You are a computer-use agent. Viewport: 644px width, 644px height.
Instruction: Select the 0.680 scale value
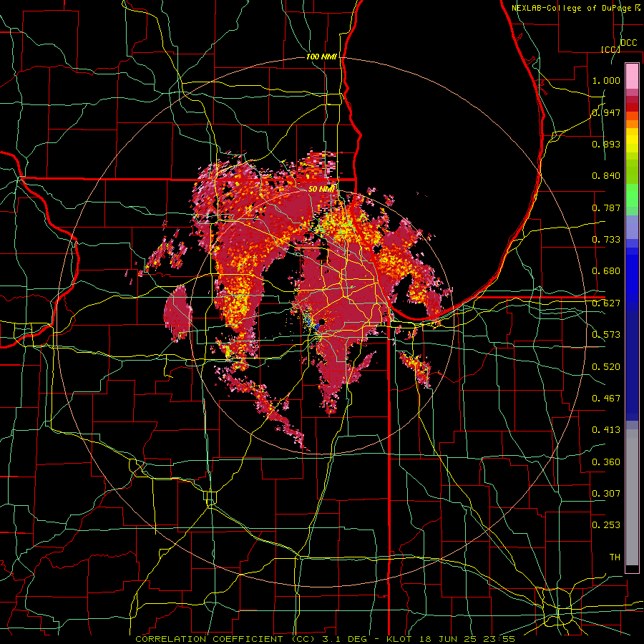pyautogui.click(x=606, y=271)
